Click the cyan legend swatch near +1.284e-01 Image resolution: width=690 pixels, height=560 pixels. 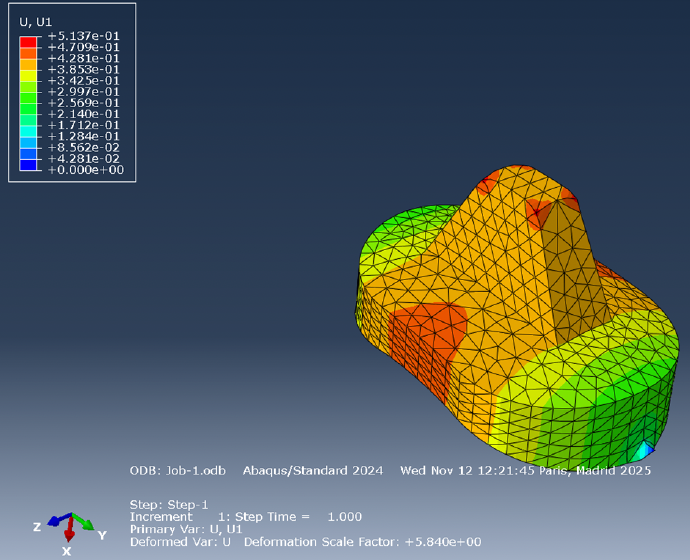(28, 131)
